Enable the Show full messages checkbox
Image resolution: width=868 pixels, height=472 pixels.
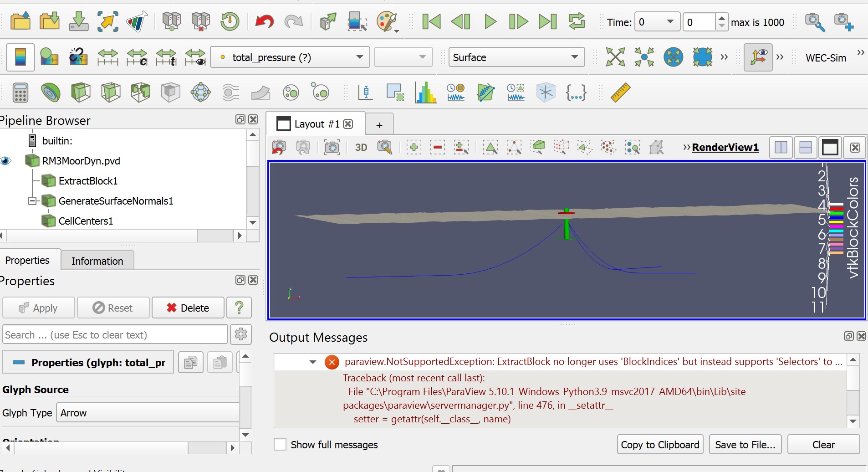point(280,444)
